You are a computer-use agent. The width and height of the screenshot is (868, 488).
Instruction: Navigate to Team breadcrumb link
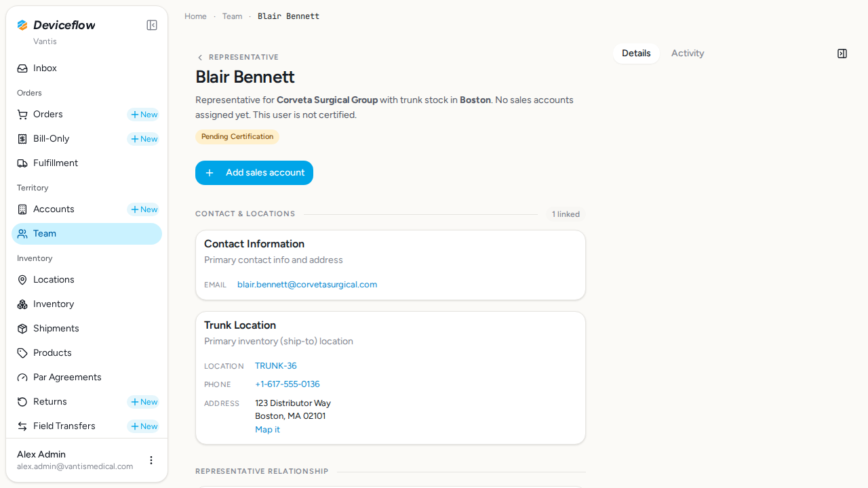[232, 16]
